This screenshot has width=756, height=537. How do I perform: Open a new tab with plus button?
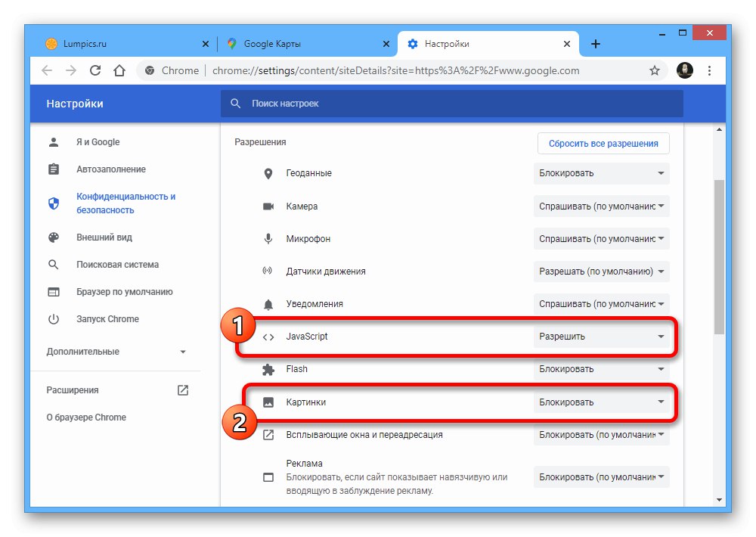pos(596,44)
